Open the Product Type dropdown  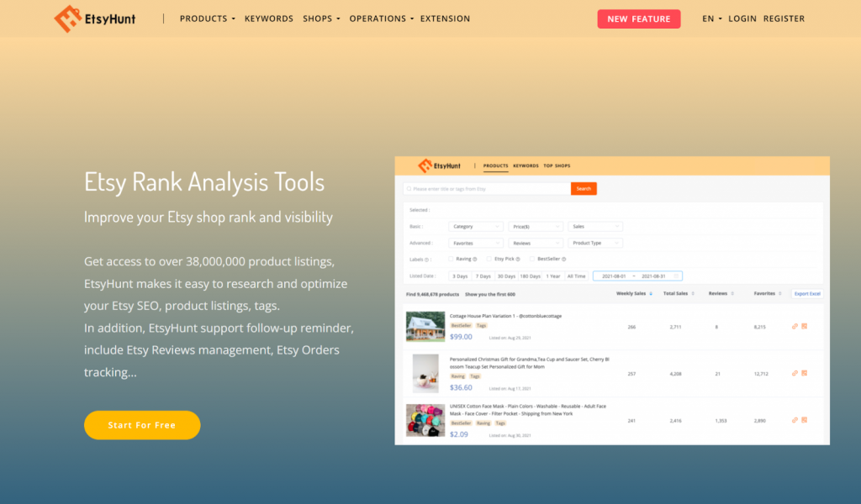595,243
